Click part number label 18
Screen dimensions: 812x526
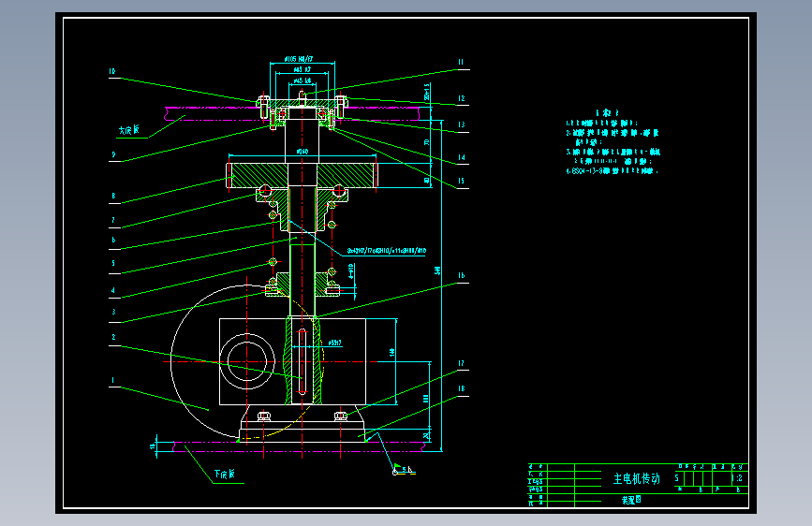pos(461,388)
